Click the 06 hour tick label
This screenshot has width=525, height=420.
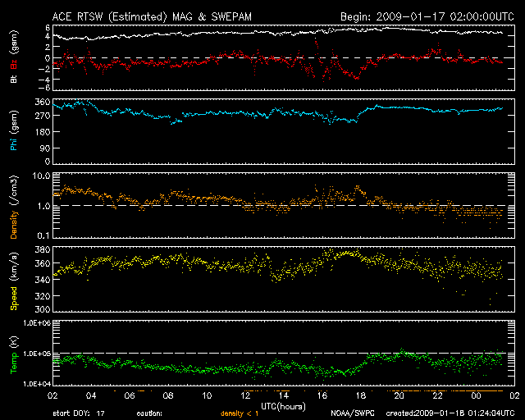coord(130,395)
